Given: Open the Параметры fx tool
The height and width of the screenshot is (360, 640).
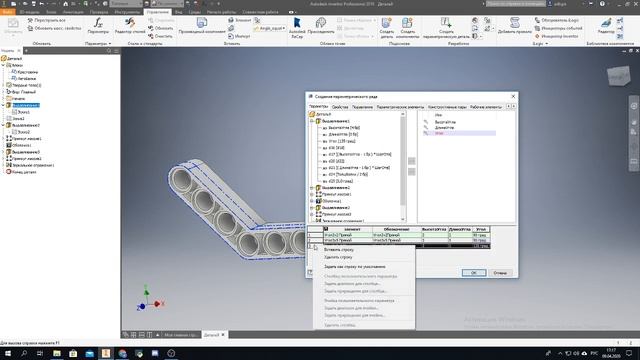Looking at the screenshot, I should click(98, 25).
